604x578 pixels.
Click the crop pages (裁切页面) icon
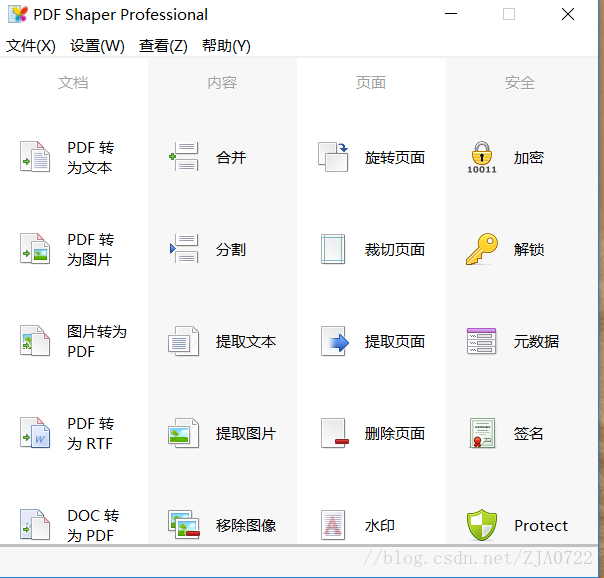pyautogui.click(x=333, y=249)
